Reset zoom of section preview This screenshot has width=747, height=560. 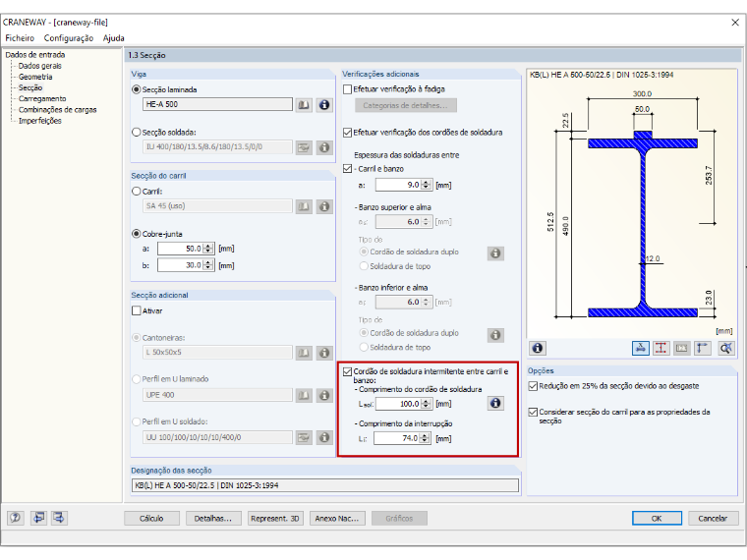coord(726,348)
